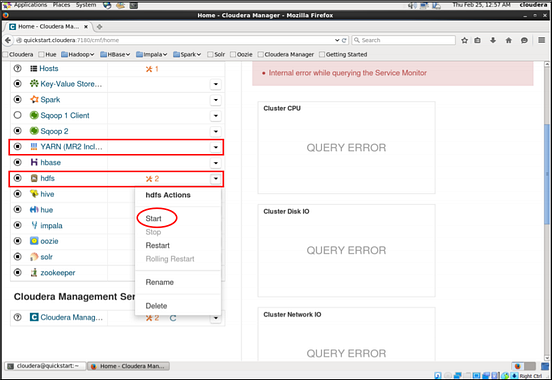Click the Hosts list icon
The height and width of the screenshot is (380, 552).
tap(33, 69)
